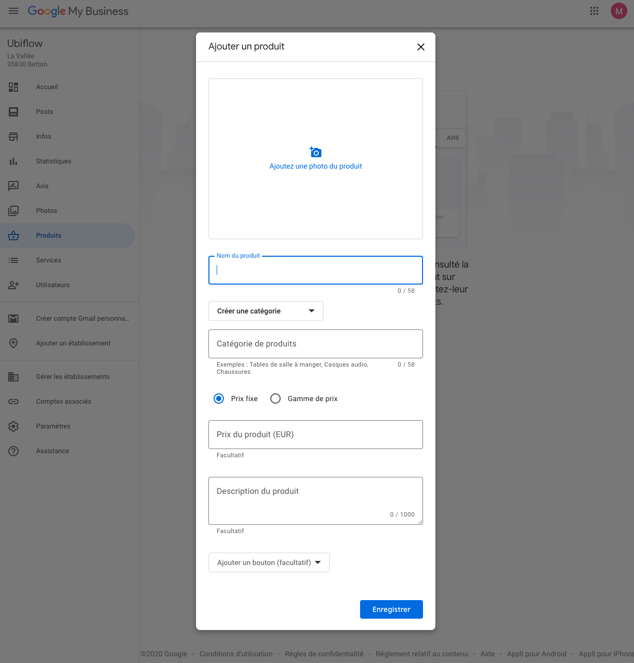Click the Enregistrer button

click(x=391, y=609)
